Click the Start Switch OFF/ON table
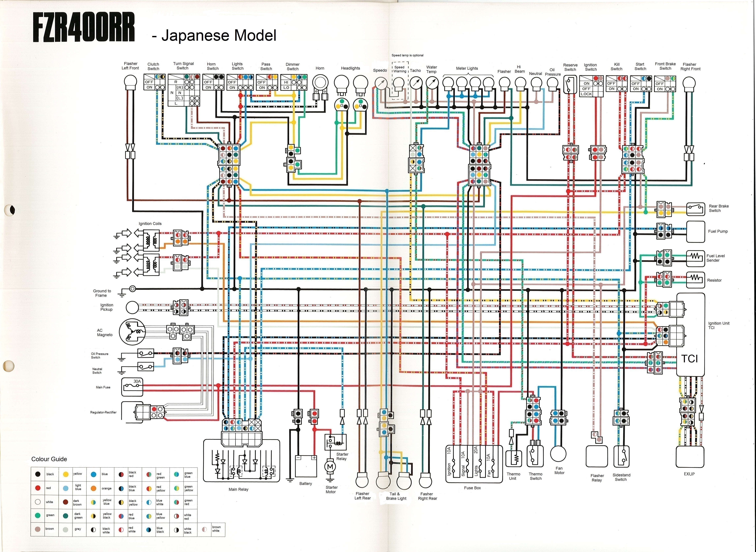 (641, 84)
